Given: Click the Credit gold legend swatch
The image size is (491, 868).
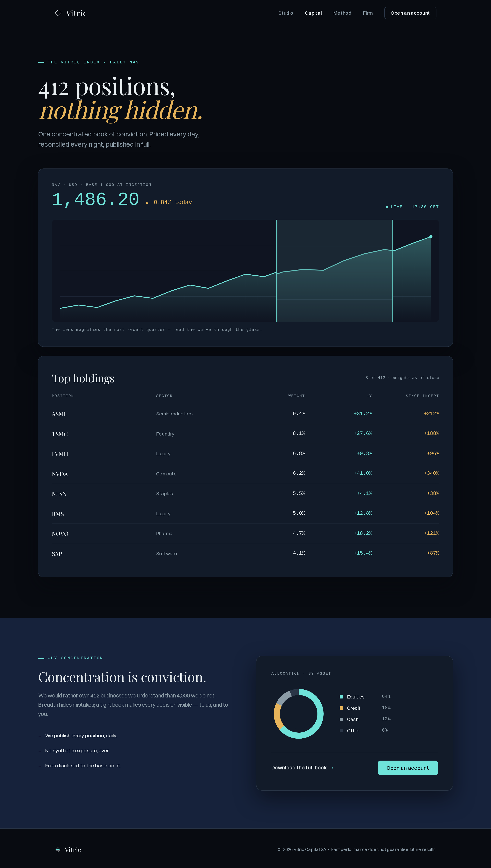Looking at the screenshot, I should click(341, 708).
